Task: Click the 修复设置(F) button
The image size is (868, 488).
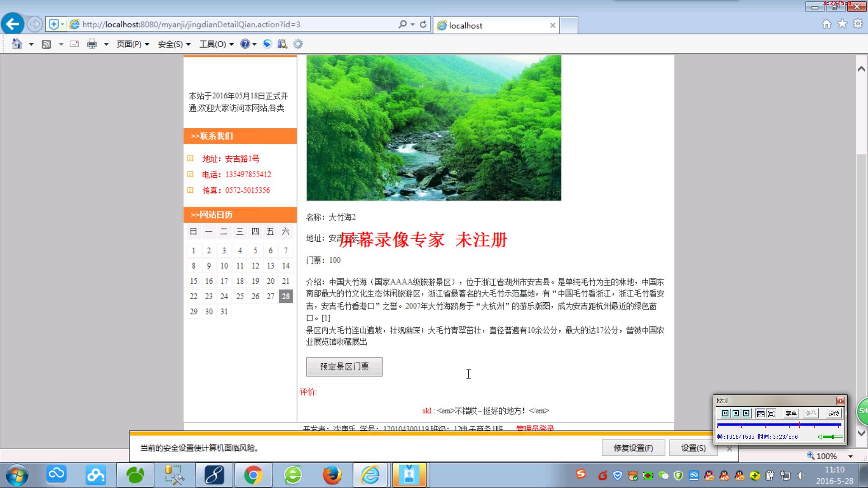Action: click(x=633, y=448)
